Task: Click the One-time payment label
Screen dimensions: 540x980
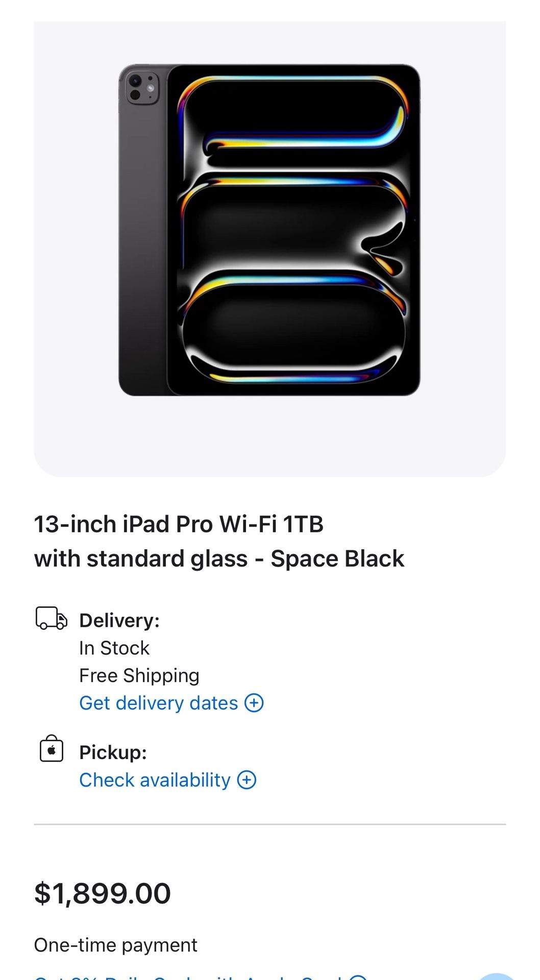Action: tap(115, 945)
